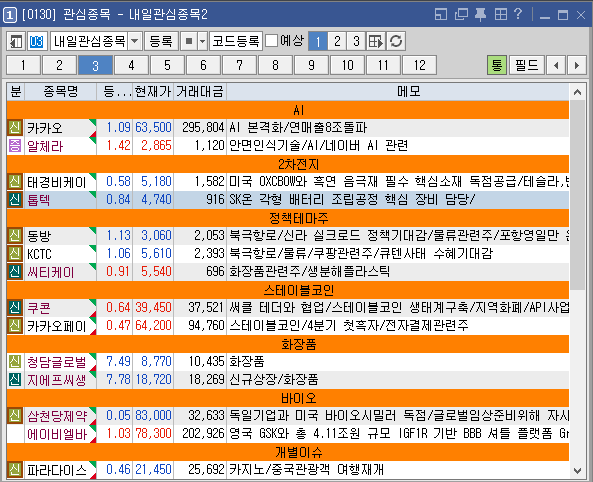Switch to group tab 9
This screenshot has height=482, width=593.
[311, 65]
